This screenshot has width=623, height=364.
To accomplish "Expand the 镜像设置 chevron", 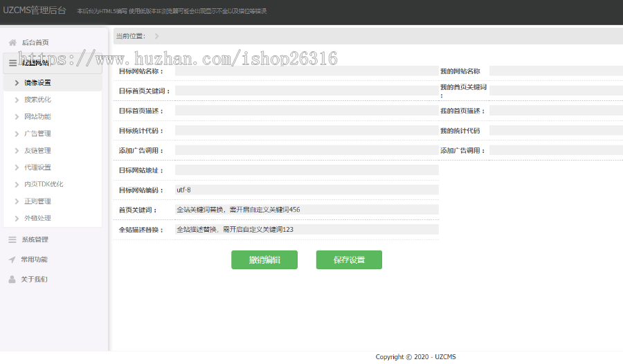I will [17, 82].
